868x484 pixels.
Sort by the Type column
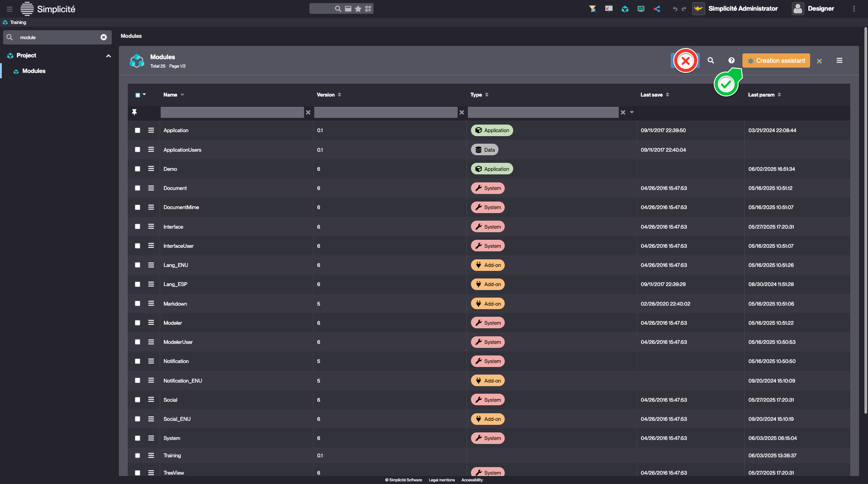(x=479, y=95)
